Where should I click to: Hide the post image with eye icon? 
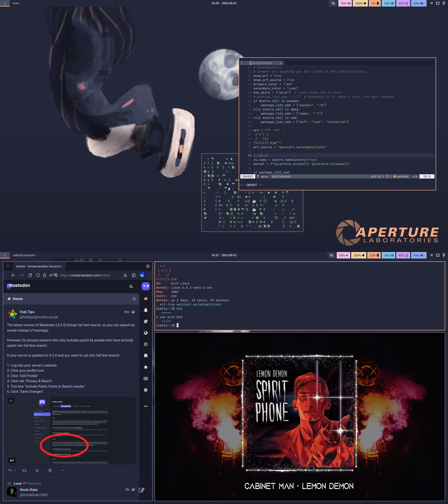(11, 401)
